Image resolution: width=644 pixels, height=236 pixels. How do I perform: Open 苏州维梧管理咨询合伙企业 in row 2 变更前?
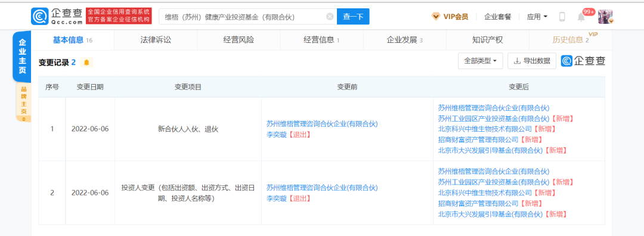coord(321,188)
